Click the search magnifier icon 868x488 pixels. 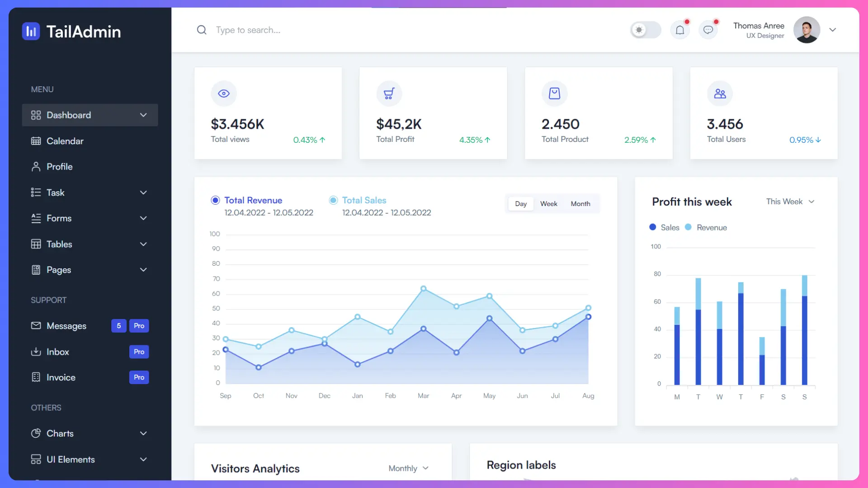202,30
